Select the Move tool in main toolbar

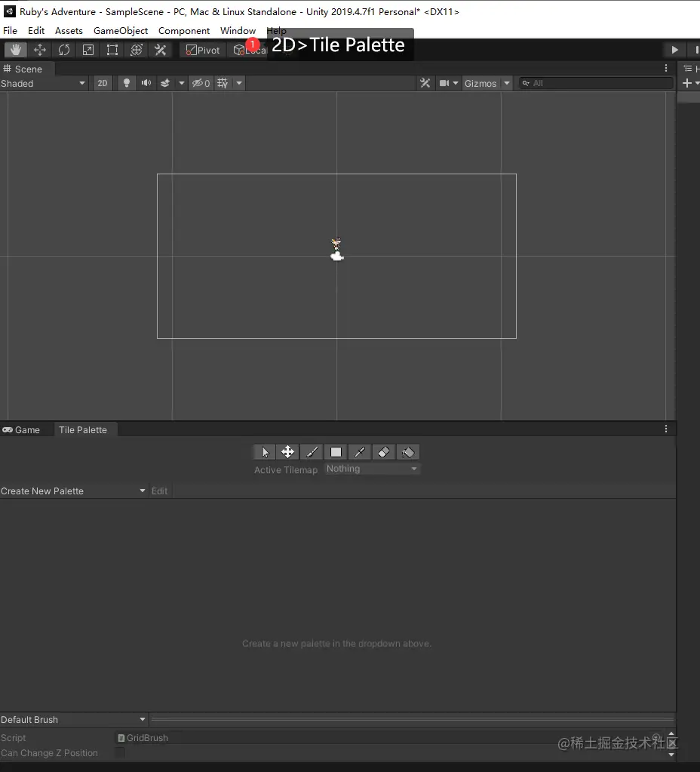pyautogui.click(x=40, y=50)
